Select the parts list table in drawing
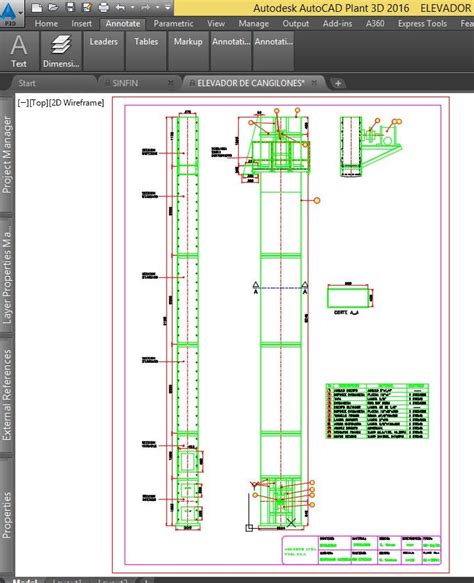Image resolution: width=474 pixels, height=583 pixels. point(377,411)
